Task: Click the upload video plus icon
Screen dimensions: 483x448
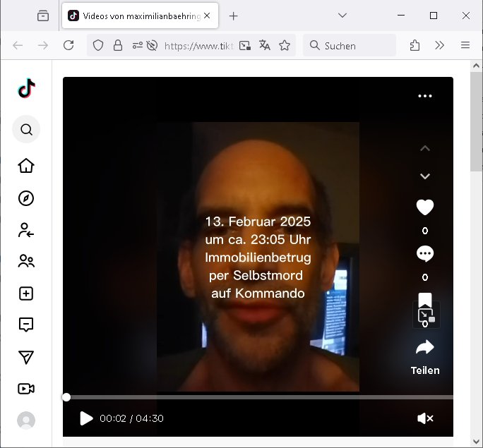Action: click(26, 294)
